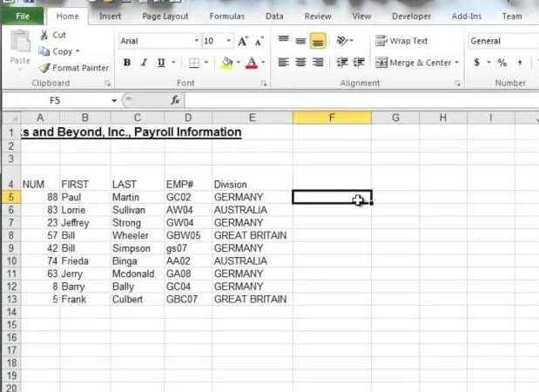
Task: Expand the Merge & Center arrow
Action: click(x=457, y=63)
